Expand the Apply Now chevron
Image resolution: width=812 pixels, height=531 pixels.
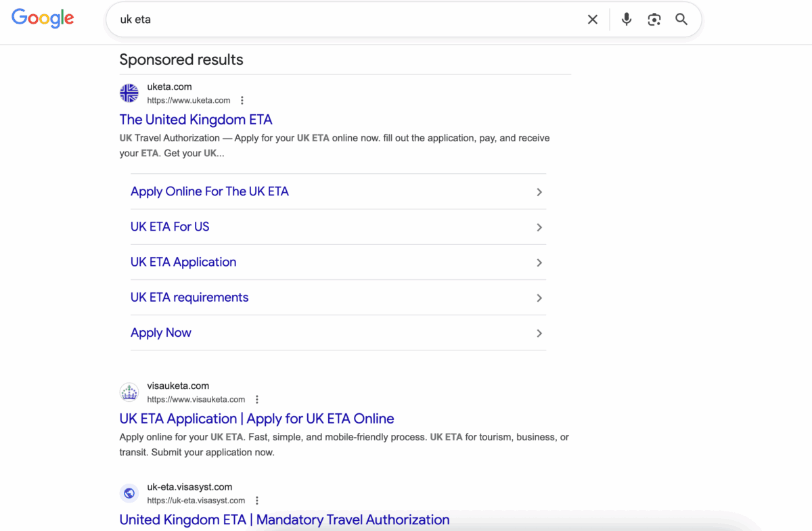click(x=539, y=333)
